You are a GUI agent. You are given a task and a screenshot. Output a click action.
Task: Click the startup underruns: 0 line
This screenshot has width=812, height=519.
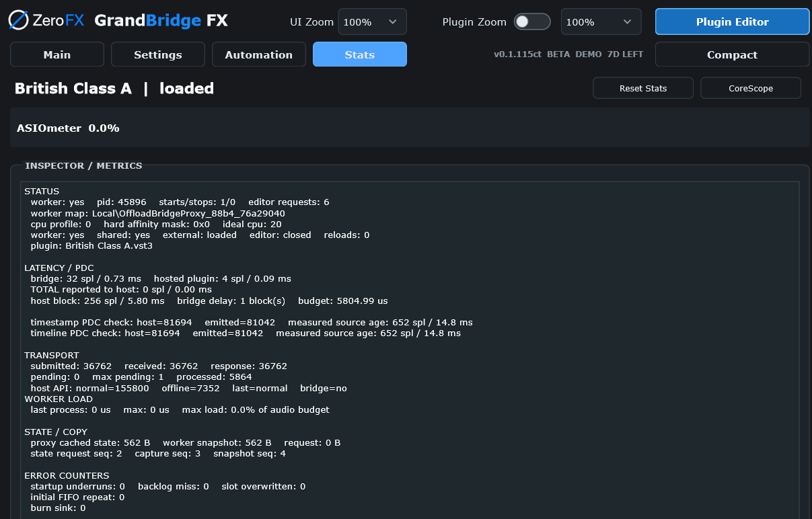168,486
